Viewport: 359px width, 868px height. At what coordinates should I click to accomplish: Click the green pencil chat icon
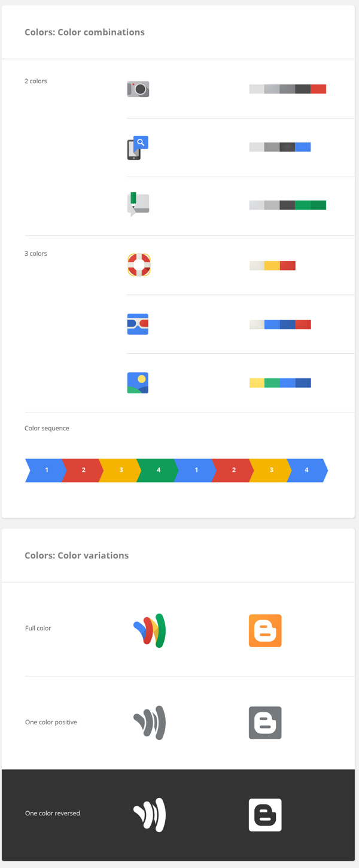coord(138,204)
